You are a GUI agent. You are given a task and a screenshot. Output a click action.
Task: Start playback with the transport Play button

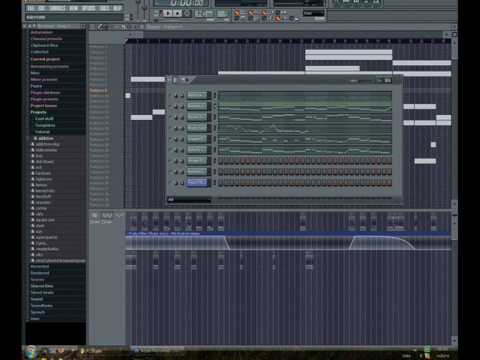(168, 13)
